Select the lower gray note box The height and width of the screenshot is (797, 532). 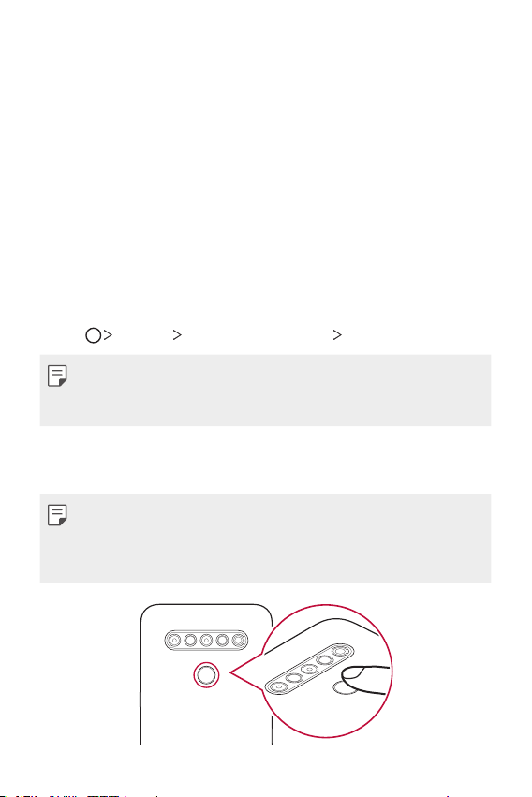[265, 539]
